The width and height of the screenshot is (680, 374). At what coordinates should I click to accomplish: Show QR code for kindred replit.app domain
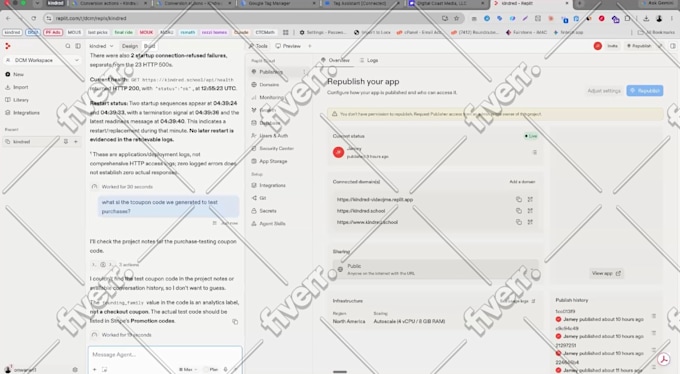530,200
